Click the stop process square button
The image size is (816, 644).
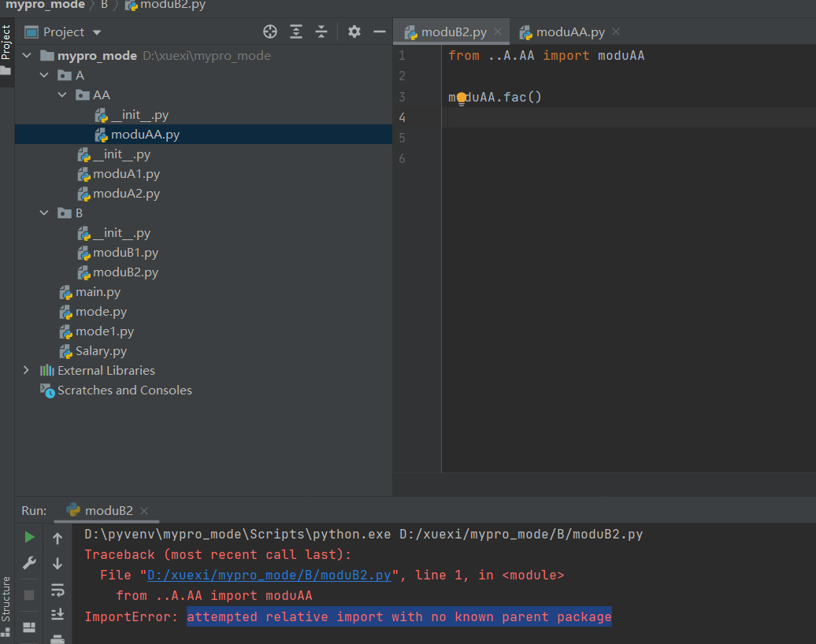29,594
